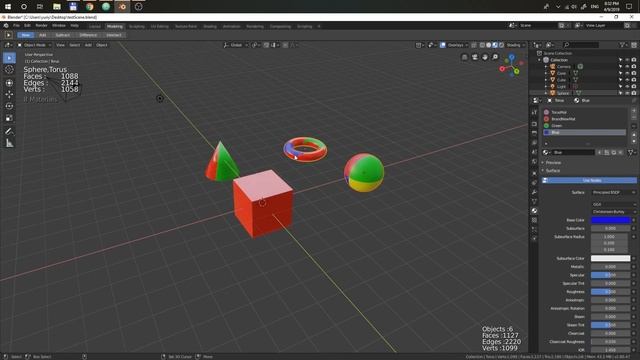Select the Measure tool
640x360 pixels.
[9, 143]
